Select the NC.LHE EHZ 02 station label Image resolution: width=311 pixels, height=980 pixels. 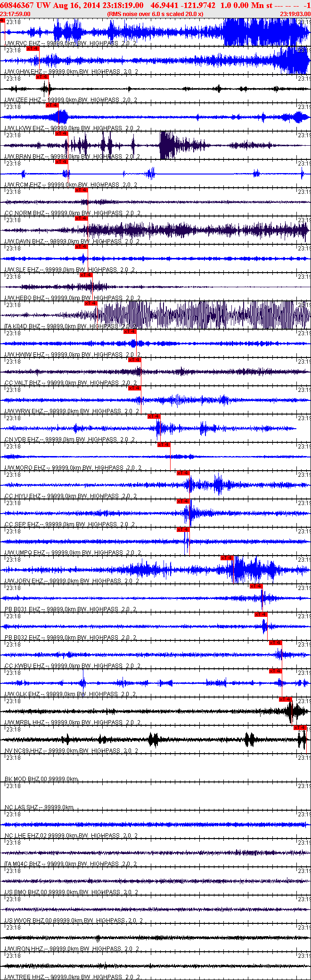[26, 836]
